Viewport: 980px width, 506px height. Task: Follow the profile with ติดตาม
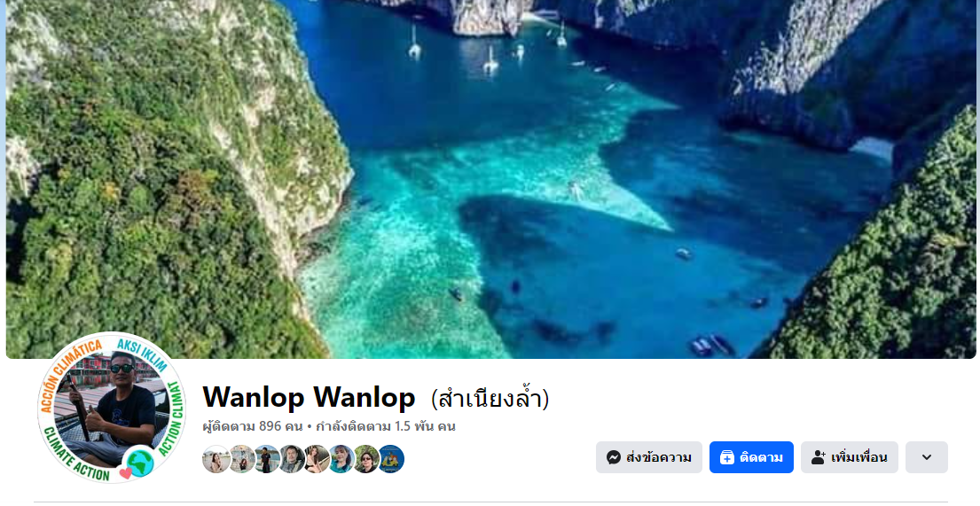pyautogui.click(x=751, y=457)
